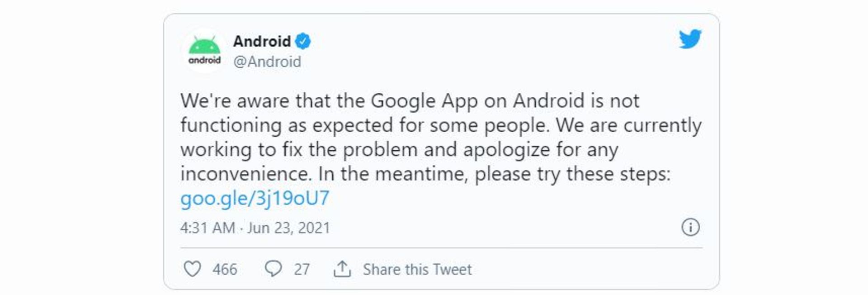The width and height of the screenshot is (868, 295).
Task: Click the 27 replies count
Action: (x=302, y=270)
